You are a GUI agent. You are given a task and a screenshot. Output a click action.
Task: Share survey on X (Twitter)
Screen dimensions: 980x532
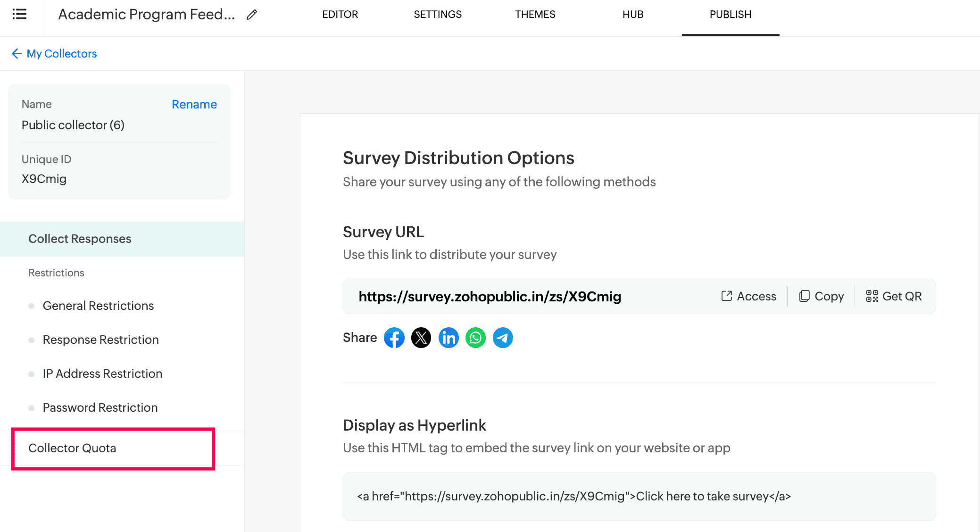(421, 338)
